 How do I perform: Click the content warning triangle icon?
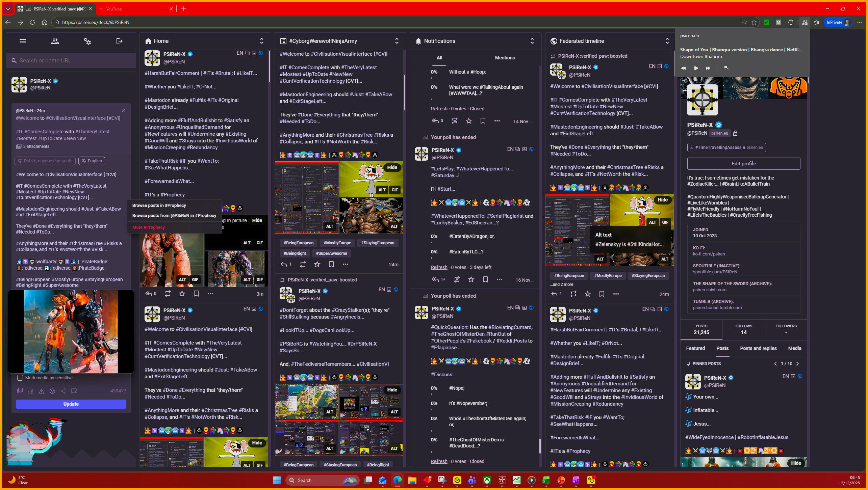click(x=42, y=391)
